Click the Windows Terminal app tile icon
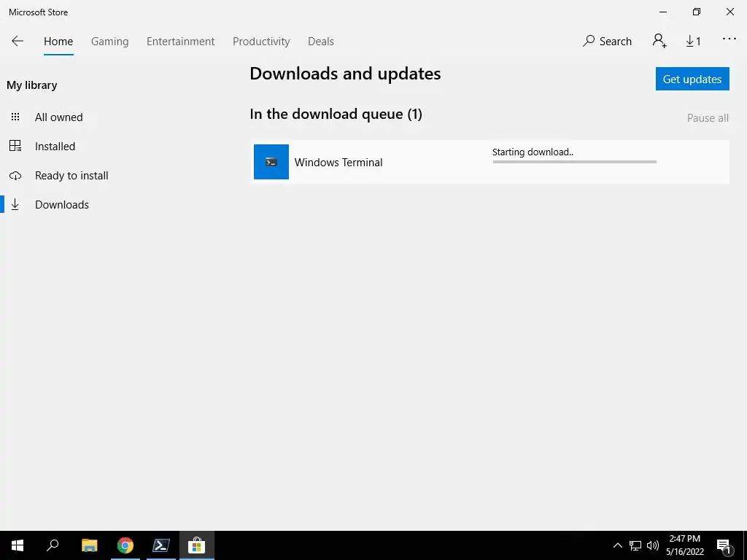 (271, 162)
